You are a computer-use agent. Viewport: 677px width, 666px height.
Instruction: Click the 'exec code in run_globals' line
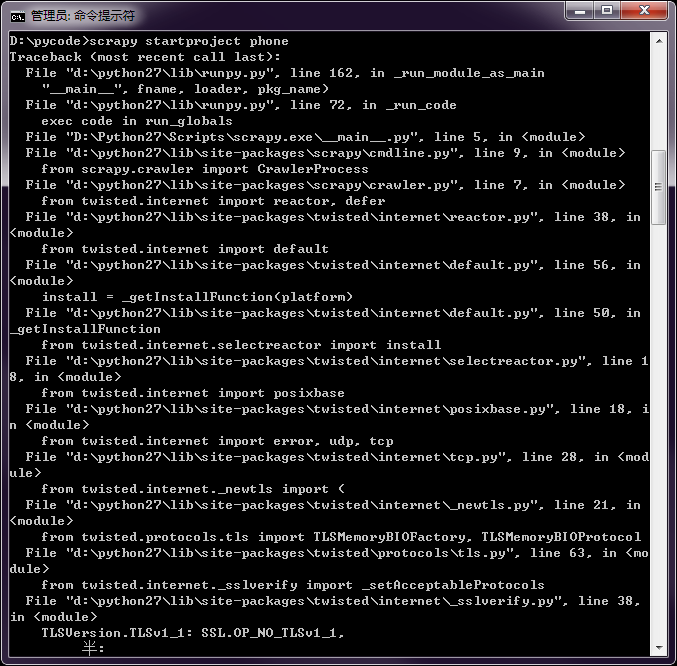[x=137, y=121]
